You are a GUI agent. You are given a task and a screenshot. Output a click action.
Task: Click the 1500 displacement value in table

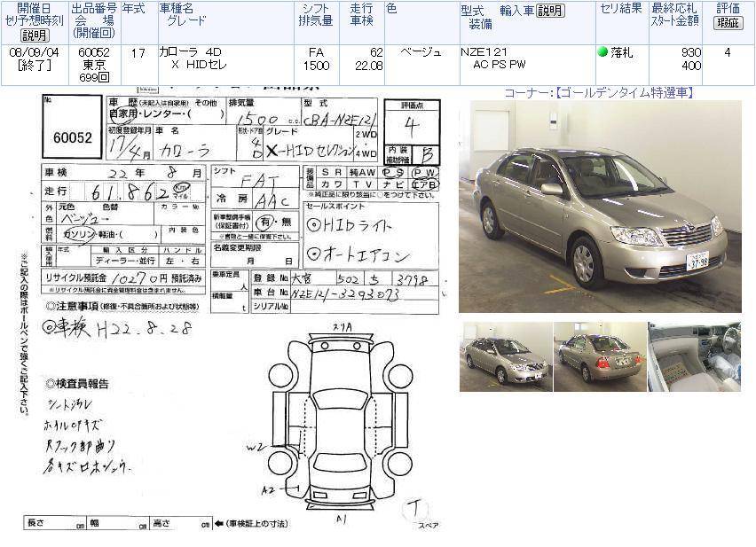coord(316,66)
